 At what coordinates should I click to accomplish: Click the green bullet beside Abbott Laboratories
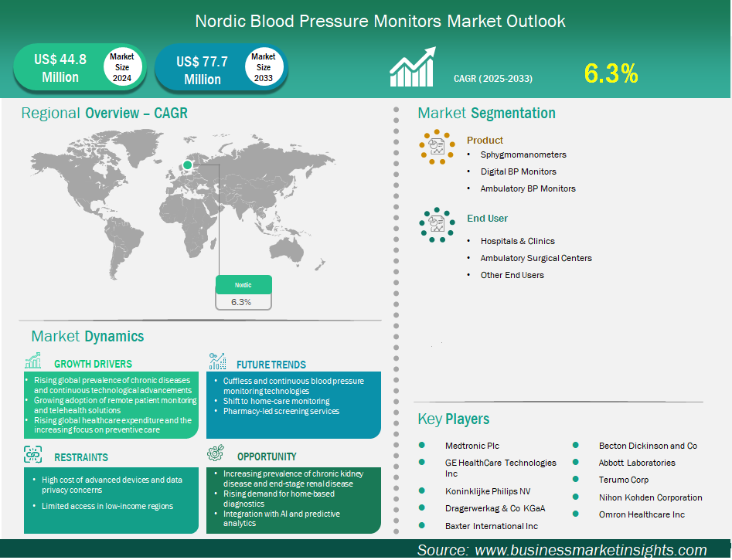coord(576,463)
